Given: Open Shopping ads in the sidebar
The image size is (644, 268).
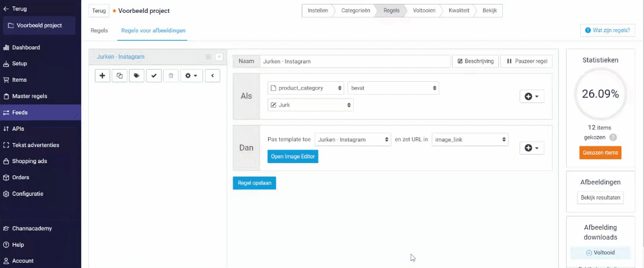Looking at the screenshot, I should tap(40, 161).
